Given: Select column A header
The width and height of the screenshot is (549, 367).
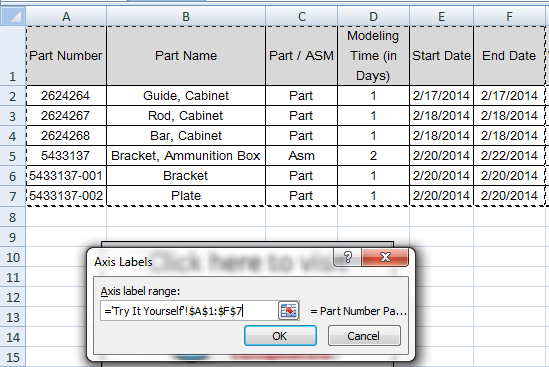Looking at the screenshot, I should (x=66, y=16).
